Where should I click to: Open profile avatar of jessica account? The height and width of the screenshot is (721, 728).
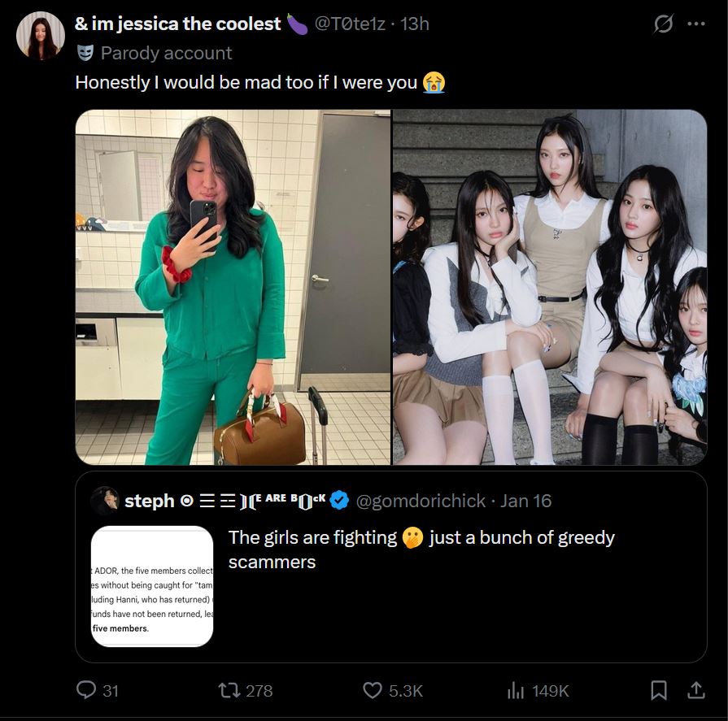[x=41, y=36]
